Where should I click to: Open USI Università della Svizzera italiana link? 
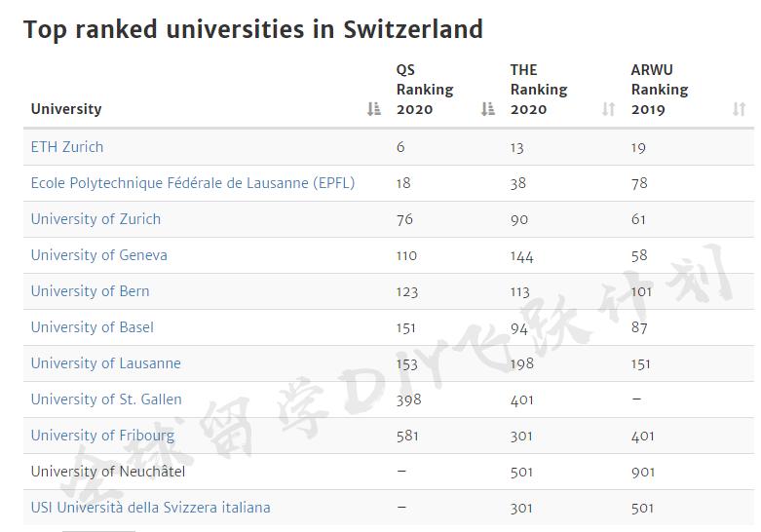tap(150, 508)
